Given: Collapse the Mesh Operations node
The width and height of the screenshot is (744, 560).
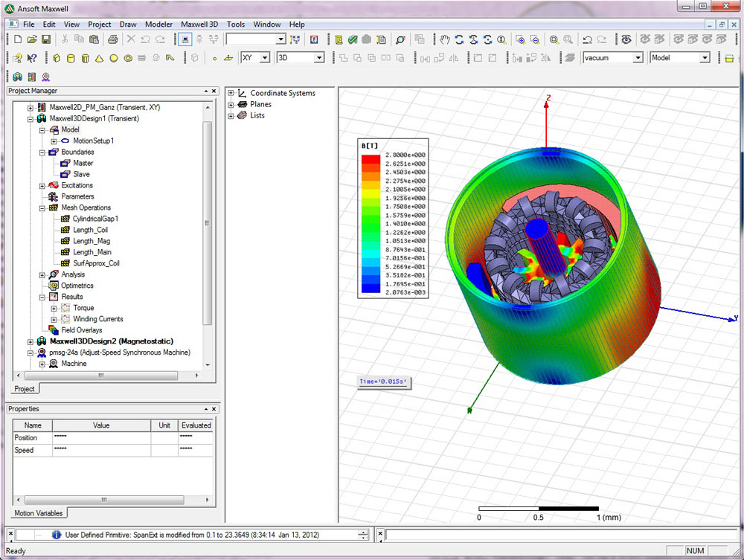Looking at the screenshot, I should (42, 207).
